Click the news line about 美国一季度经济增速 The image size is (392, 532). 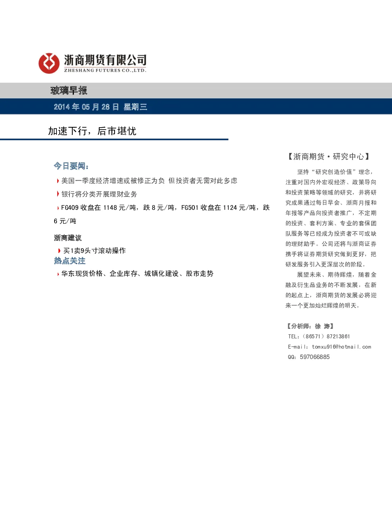pyautogui.click(x=149, y=181)
